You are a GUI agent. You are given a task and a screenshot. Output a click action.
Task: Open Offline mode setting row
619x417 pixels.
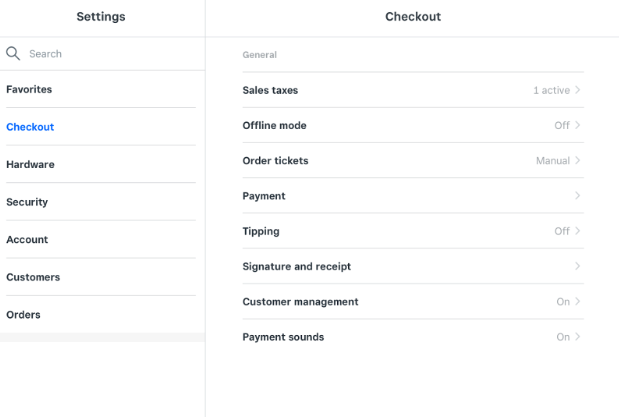coord(413,125)
